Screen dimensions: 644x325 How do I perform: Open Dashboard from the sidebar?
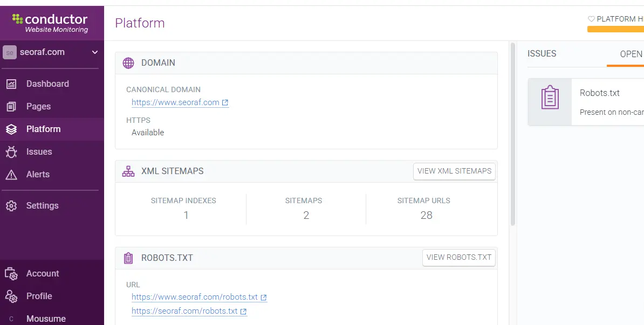pyautogui.click(x=47, y=84)
